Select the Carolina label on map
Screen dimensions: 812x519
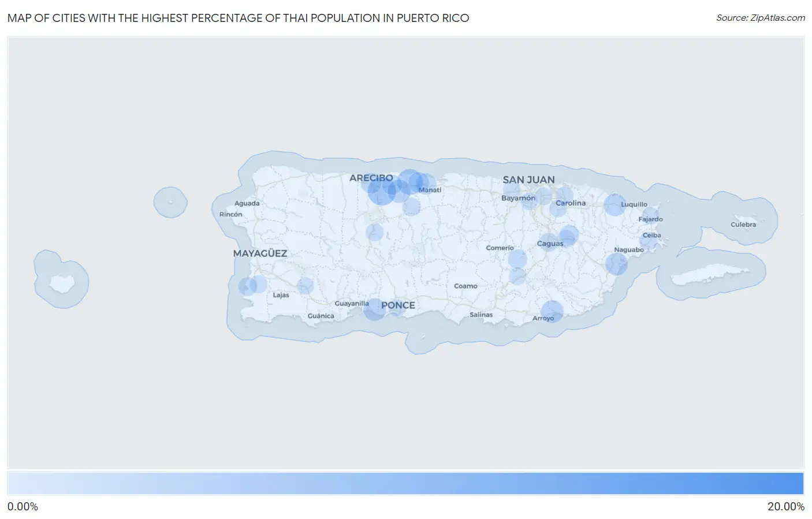coord(571,203)
